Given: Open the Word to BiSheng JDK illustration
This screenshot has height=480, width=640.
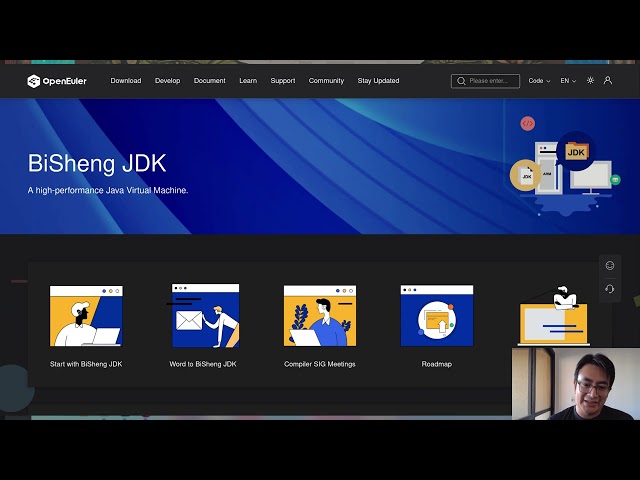Looking at the screenshot, I should (205, 316).
